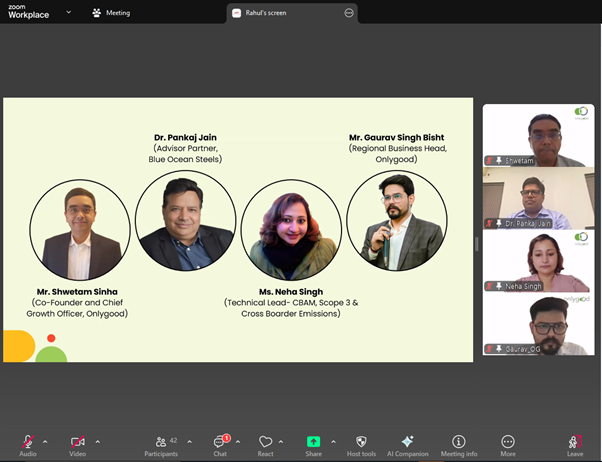Switch to the Meeting tab
This screenshot has height=462, width=602.
pos(111,13)
